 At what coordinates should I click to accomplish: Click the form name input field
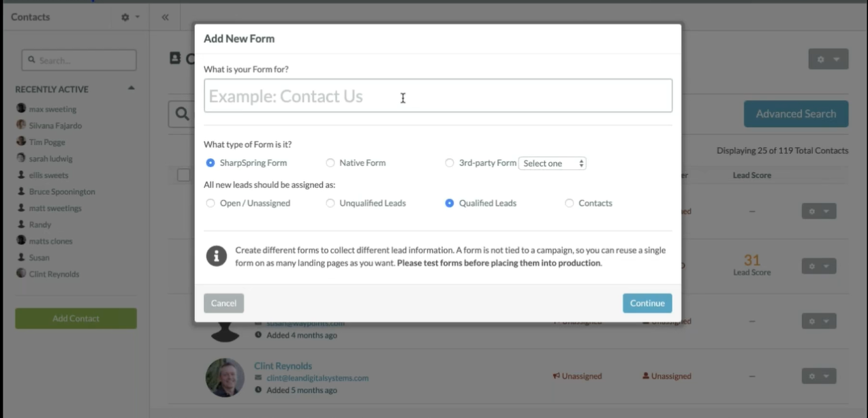(437, 96)
